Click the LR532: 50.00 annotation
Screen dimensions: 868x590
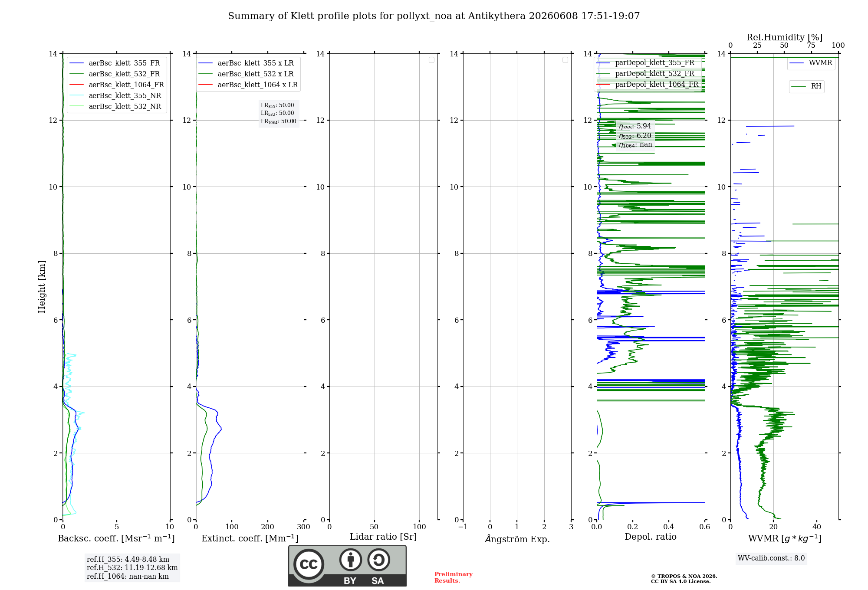pos(277,113)
